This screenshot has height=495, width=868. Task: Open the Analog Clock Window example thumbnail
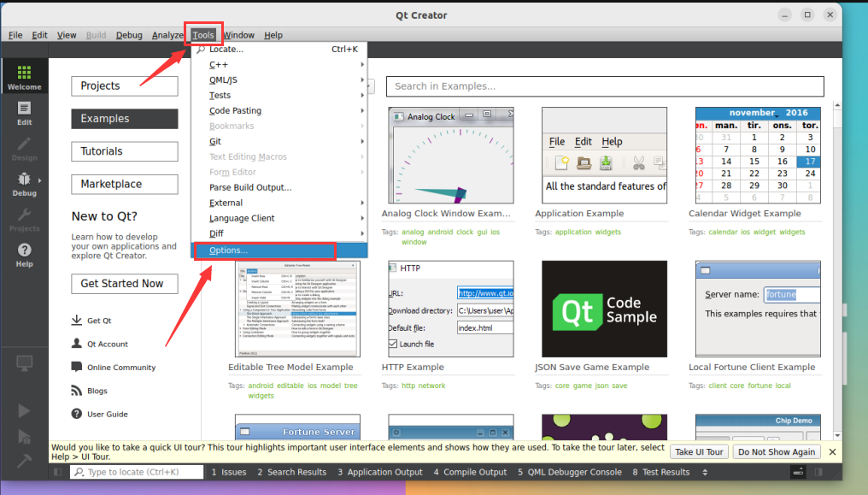(x=451, y=156)
